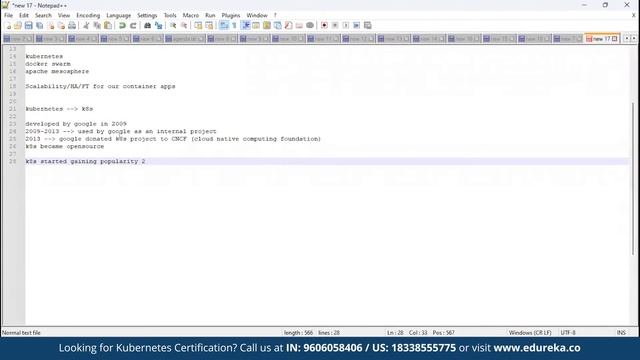Click the Stop macro recording icon
This screenshot has height=360, width=640.
click(x=335, y=25)
